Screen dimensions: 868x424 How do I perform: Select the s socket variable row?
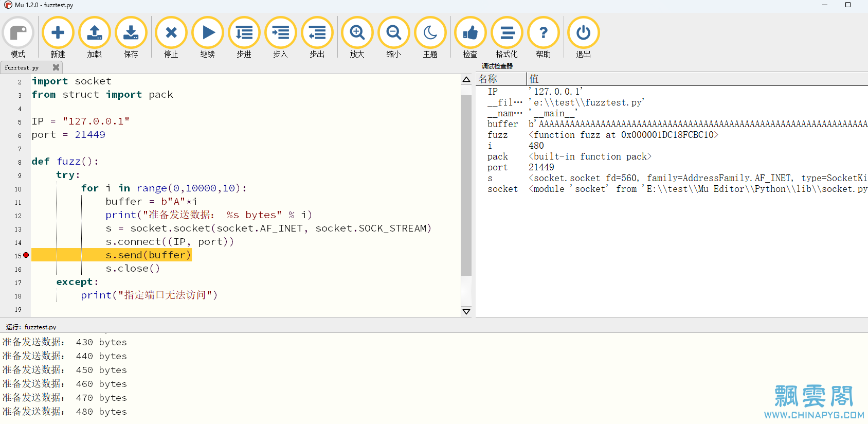(x=672, y=178)
